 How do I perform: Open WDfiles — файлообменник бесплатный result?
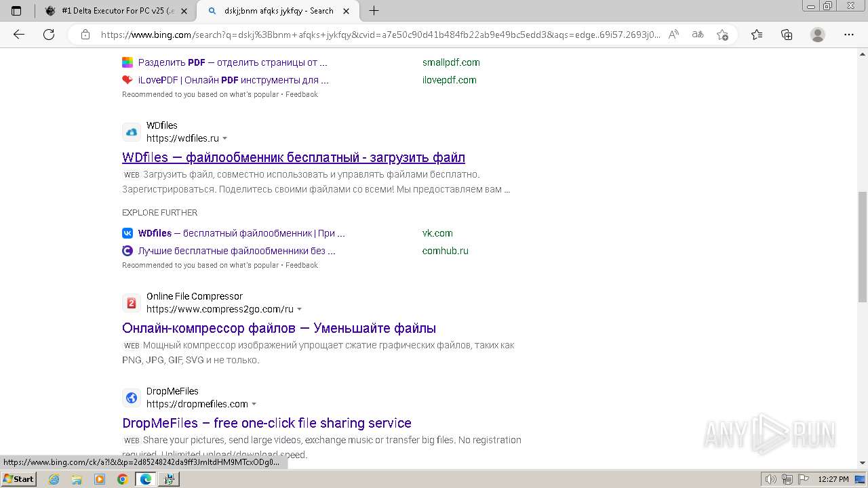click(294, 157)
